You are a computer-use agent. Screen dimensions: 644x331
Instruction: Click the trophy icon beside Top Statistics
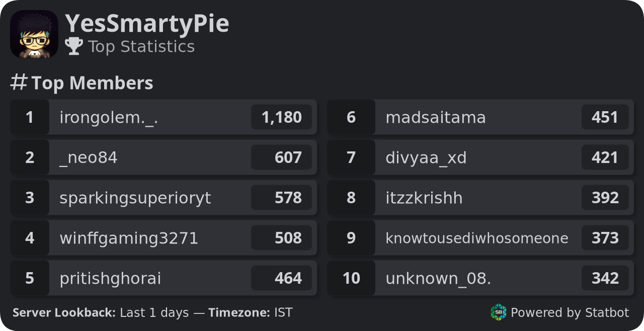(74, 46)
